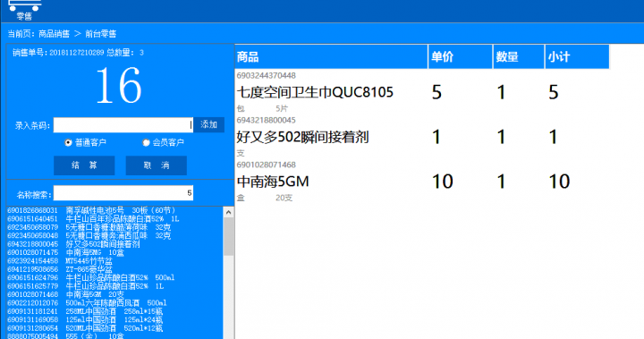The width and height of the screenshot is (644, 339).
Task: Click the 结算 checkout button
Action: (x=84, y=165)
